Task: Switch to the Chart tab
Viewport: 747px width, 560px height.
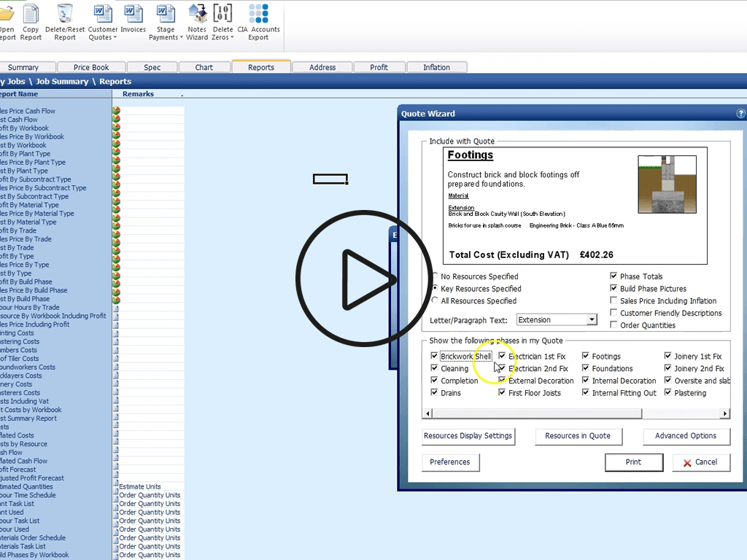Action: [204, 67]
